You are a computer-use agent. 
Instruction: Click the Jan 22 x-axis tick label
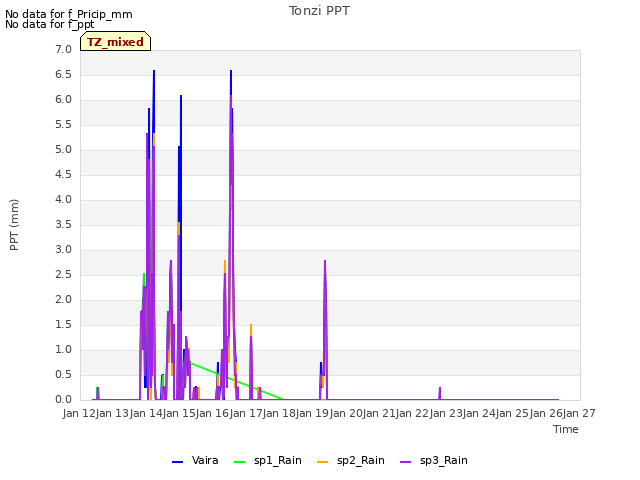pos(413,413)
